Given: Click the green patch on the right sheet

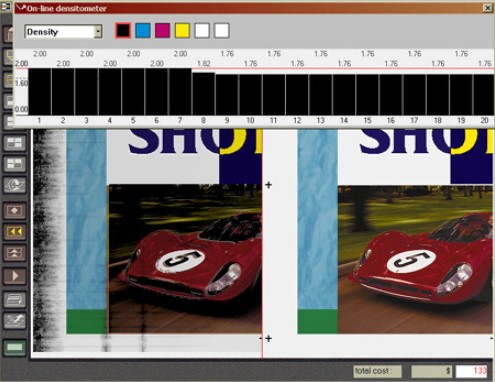Looking at the screenshot, I should [x=318, y=321].
